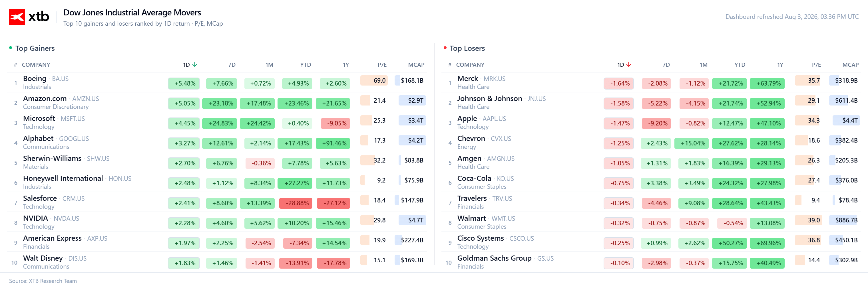The width and height of the screenshot is (868, 288).
Task: Click the red dot beside Top Losers
Action: tap(445, 48)
